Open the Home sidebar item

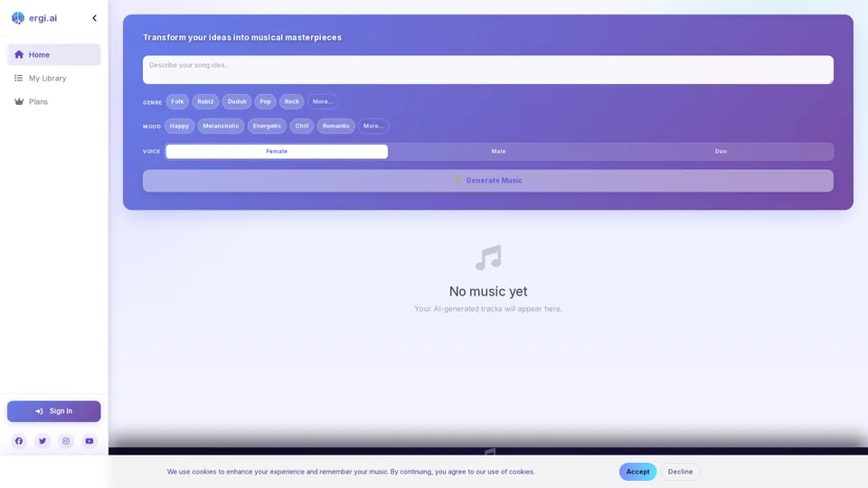click(x=53, y=55)
